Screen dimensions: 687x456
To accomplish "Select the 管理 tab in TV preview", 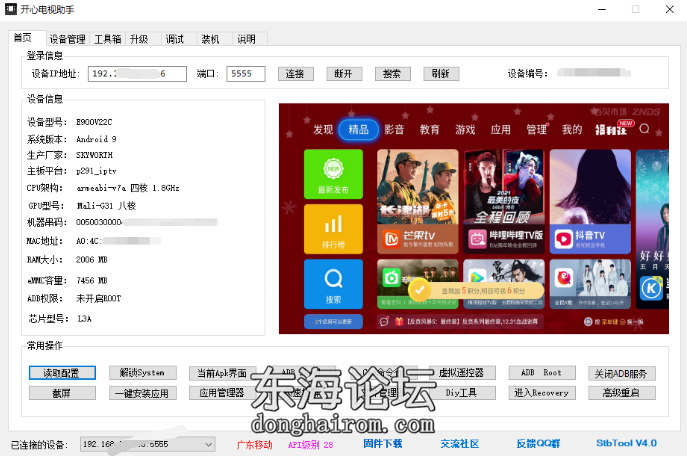I will (536, 130).
